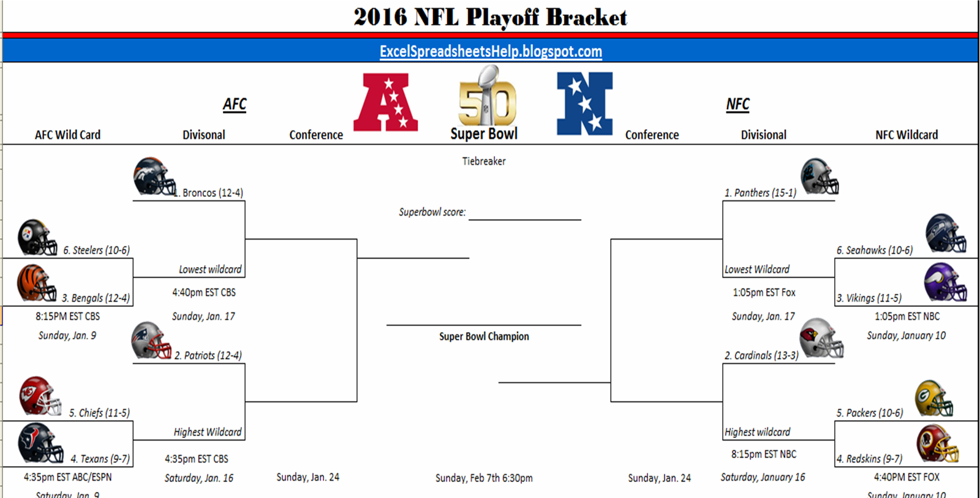
Task: Click the Chiefs red helmet
Action: pyautogui.click(x=40, y=396)
